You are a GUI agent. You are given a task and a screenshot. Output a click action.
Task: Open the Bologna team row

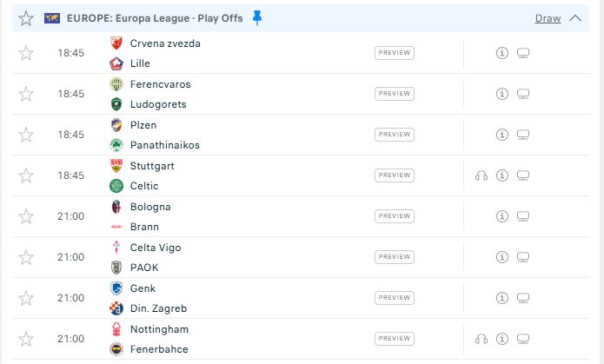pos(150,207)
